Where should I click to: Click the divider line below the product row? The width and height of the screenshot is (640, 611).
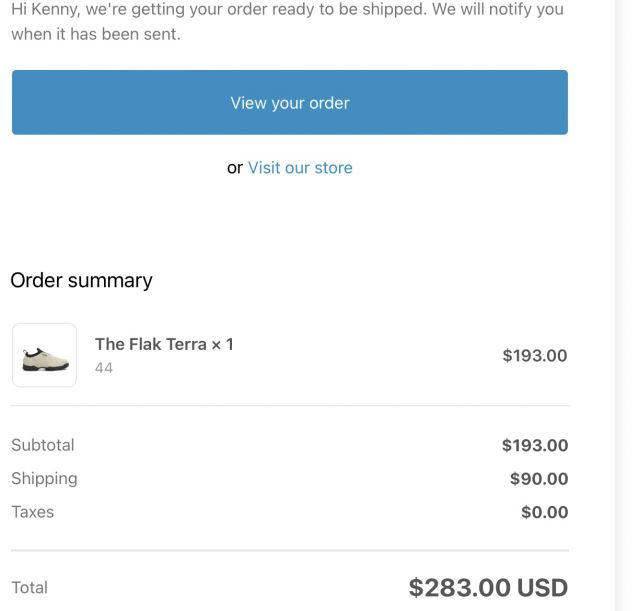click(290, 406)
